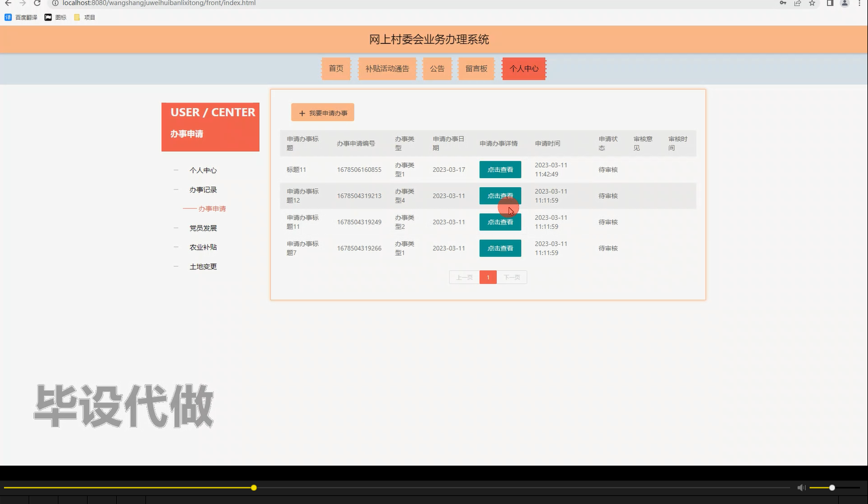Click the 2023-03-11 11:42:49 timestamp
This screenshot has width=868, height=504.
pos(551,170)
